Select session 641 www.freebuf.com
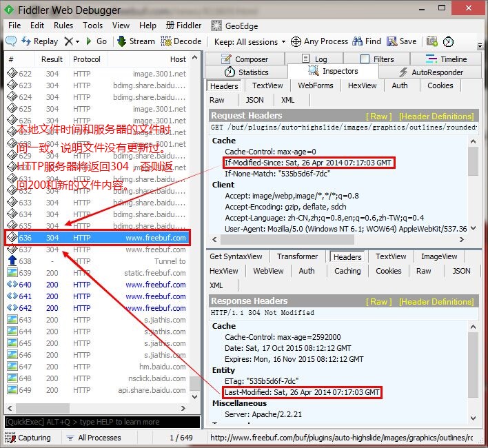This screenshot has width=488, height=448. point(96,296)
